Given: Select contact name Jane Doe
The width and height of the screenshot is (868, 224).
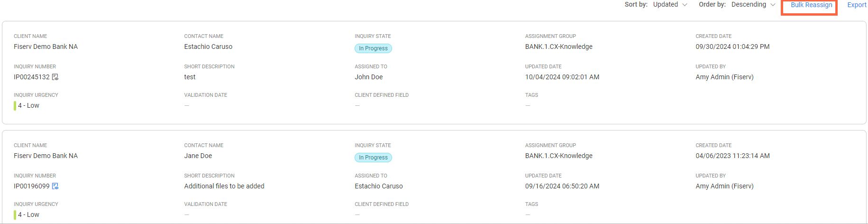Looking at the screenshot, I should [198, 156].
